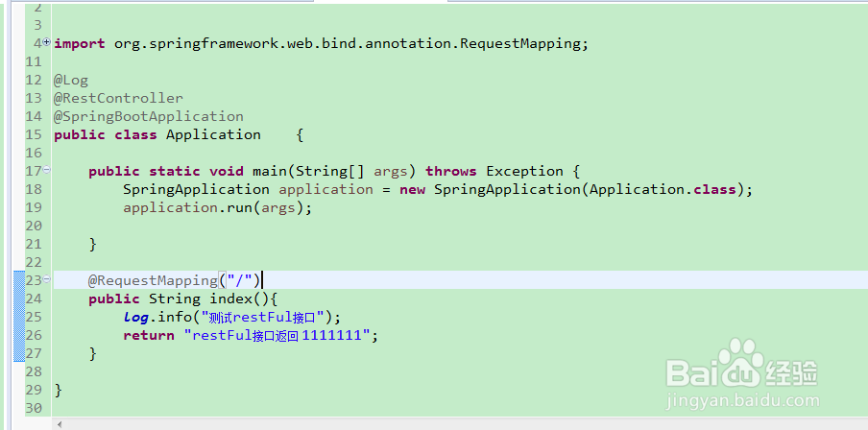
Task: Click line number 30 in the gutter
Action: point(34,408)
